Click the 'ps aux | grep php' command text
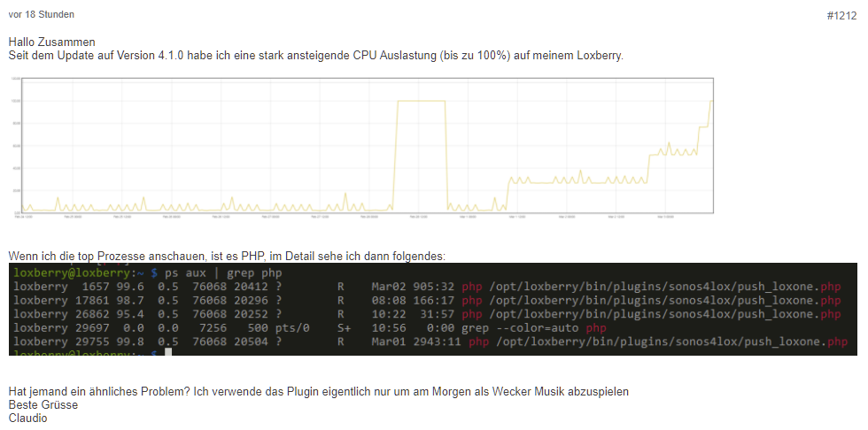Image resolution: width=868 pixels, height=430 pixels. pyautogui.click(x=223, y=273)
